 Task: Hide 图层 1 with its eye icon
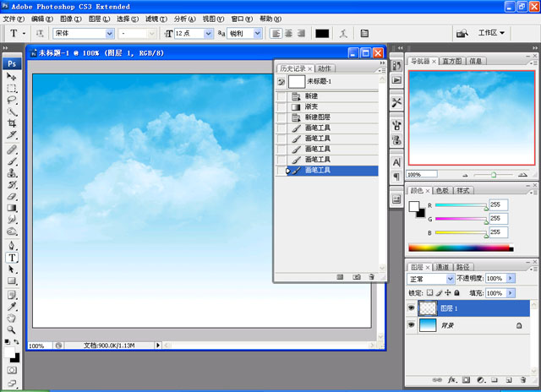point(412,308)
